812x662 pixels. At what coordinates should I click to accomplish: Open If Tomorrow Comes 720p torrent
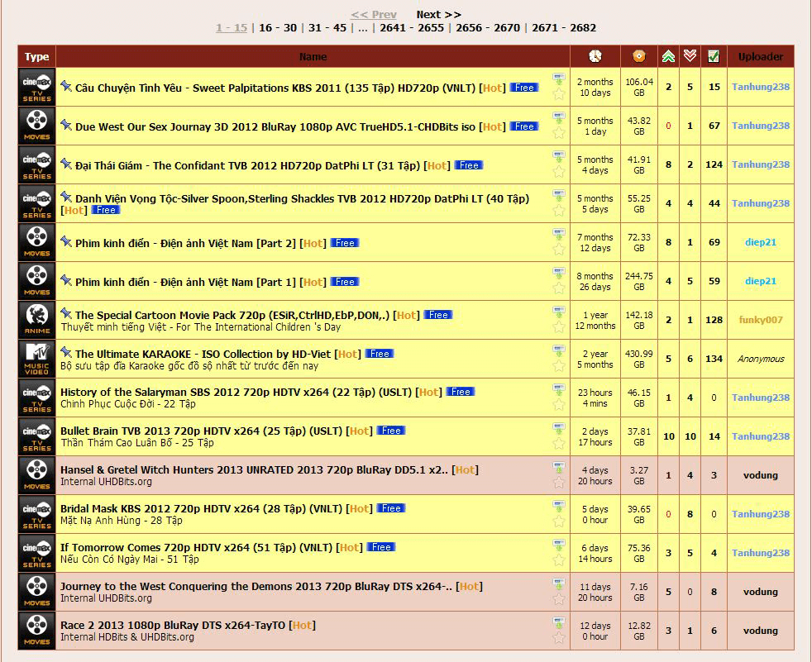[x=196, y=548]
